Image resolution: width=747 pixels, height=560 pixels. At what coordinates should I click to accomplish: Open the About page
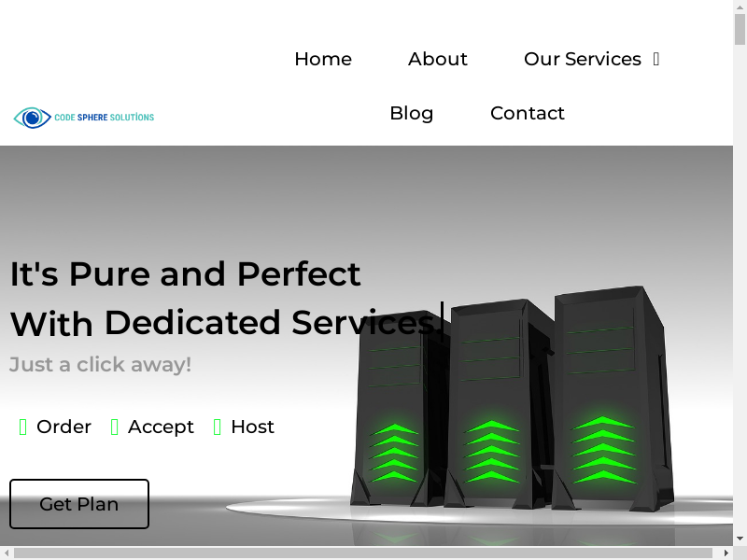(x=437, y=59)
